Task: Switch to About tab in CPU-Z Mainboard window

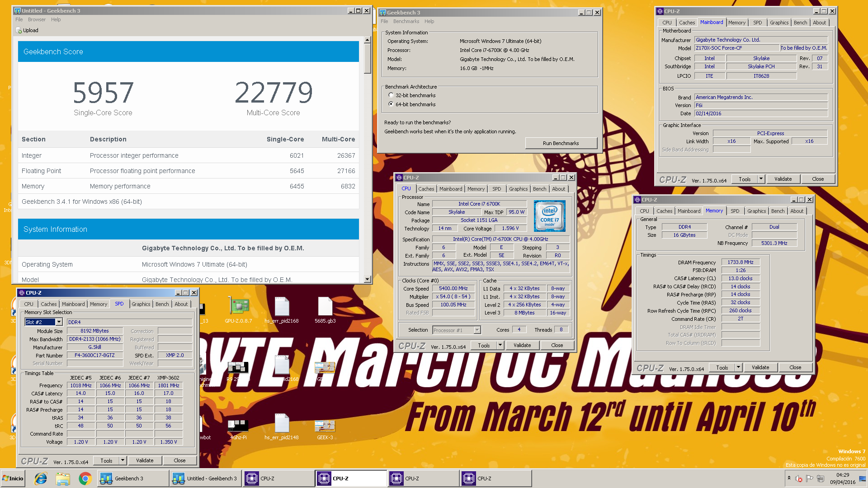Action: [819, 23]
